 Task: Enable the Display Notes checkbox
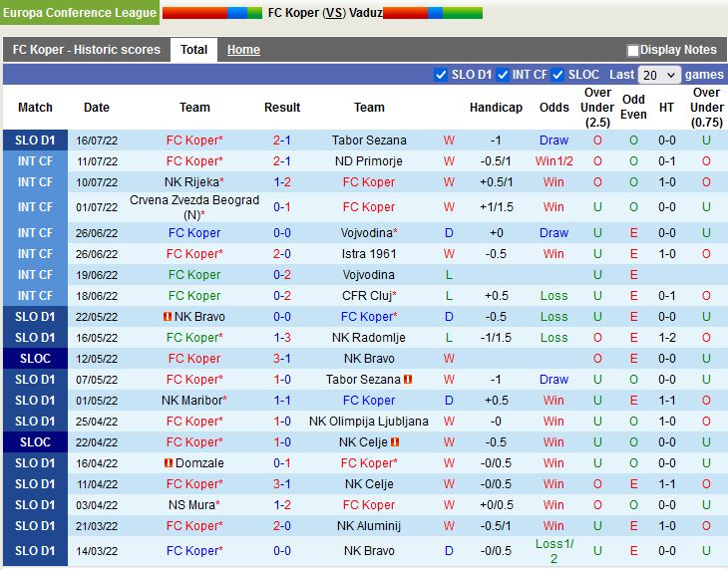(632, 50)
